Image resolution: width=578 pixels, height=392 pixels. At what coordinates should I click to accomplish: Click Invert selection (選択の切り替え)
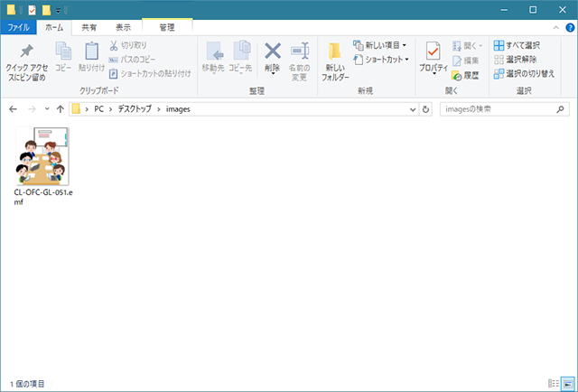pos(524,73)
